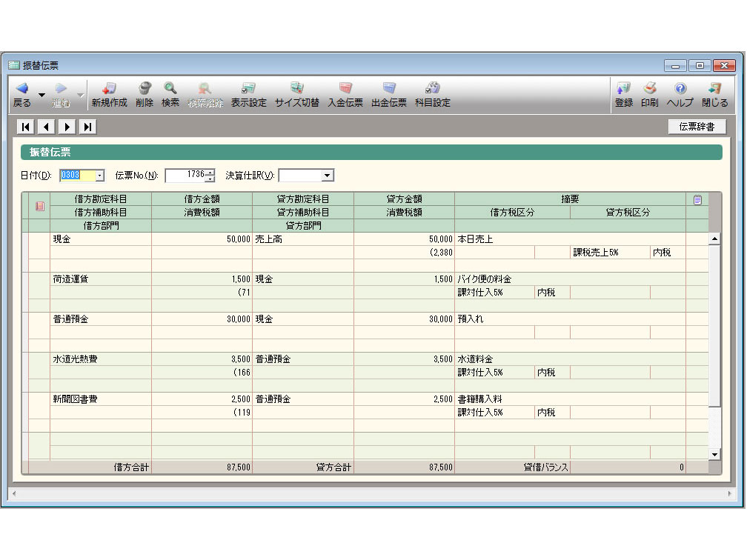
Task: Go to the last record
Action: tap(87, 127)
